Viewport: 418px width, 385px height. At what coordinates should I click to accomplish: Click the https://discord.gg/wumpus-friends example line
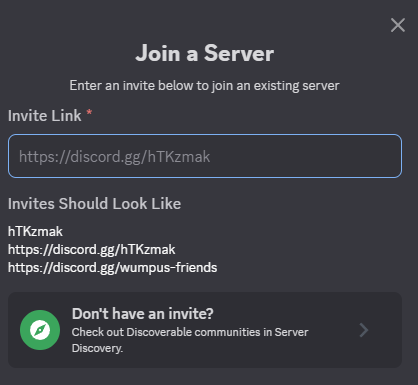click(112, 267)
